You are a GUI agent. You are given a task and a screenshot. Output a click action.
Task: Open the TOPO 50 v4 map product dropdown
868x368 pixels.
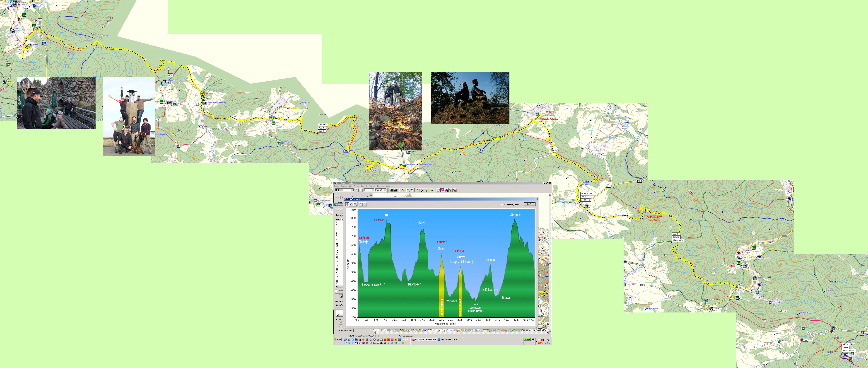tap(352, 190)
